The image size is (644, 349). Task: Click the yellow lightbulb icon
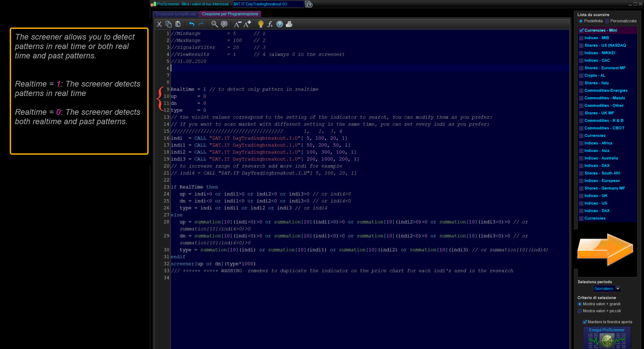[261, 24]
